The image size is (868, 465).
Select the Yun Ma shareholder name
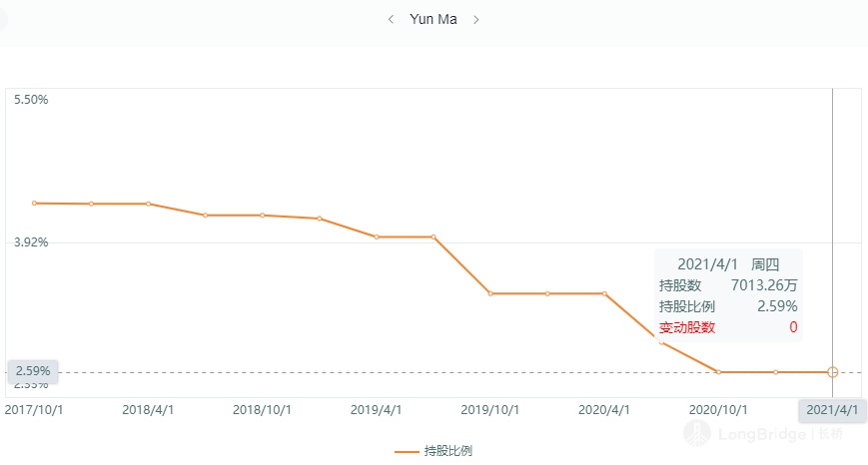click(x=434, y=20)
